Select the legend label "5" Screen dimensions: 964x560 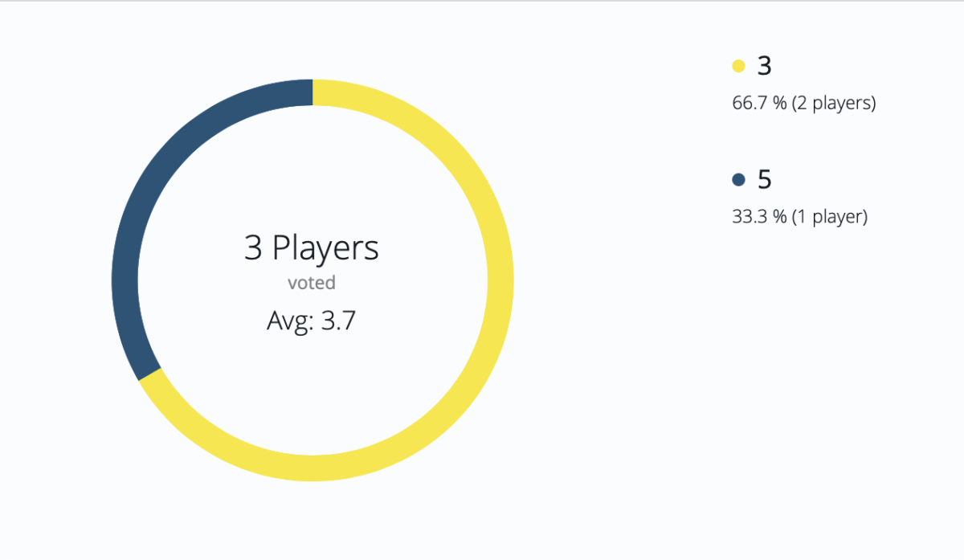click(765, 180)
